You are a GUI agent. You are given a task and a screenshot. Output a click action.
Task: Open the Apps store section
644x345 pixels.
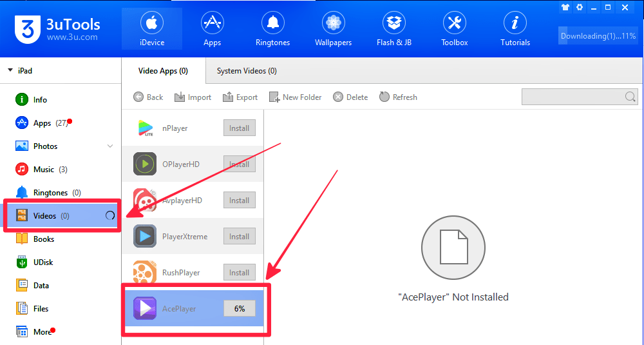(x=212, y=29)
